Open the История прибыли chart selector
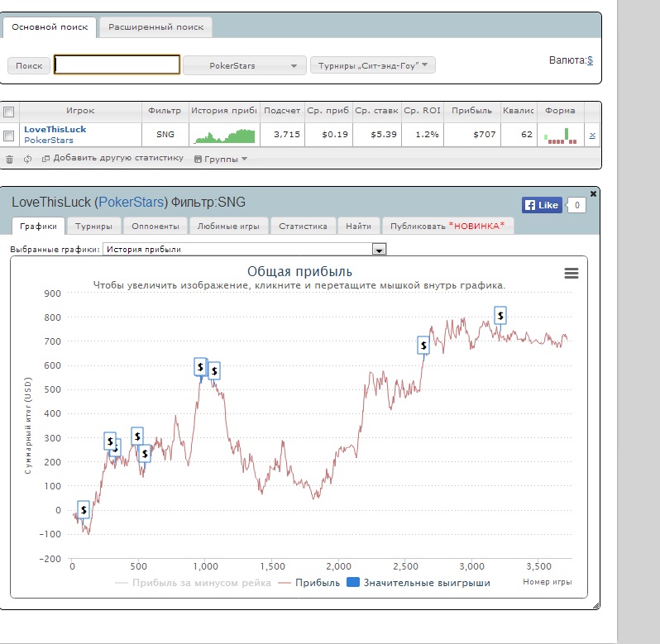This screenshot has height=644, width=660. click(x=244, y=249)
